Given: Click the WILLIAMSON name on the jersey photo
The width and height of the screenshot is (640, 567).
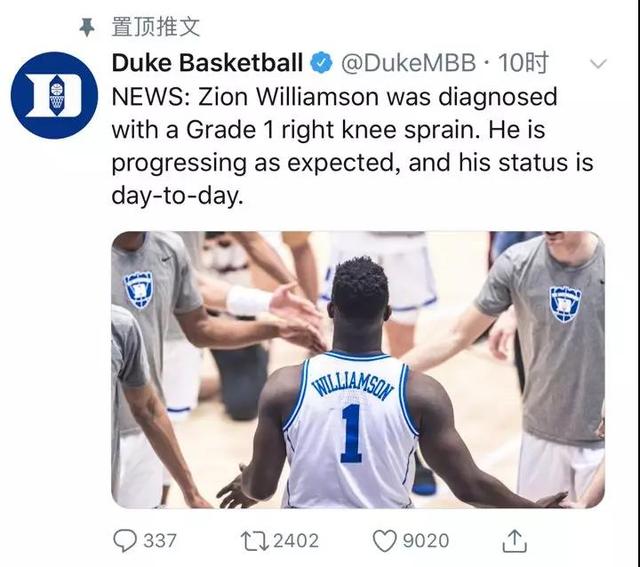Looking at the screenshot, I should point(350,382).
